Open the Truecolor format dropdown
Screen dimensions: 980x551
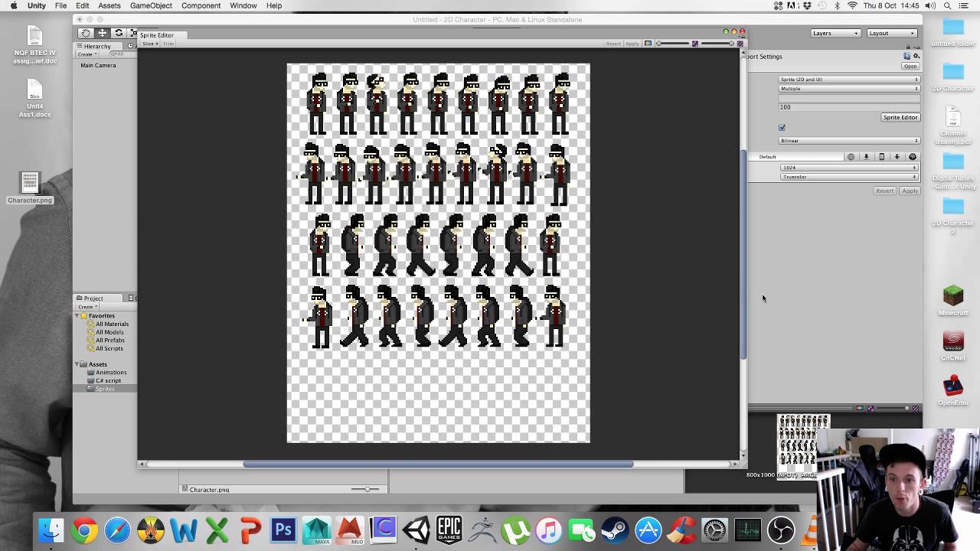tap(849, 177)
